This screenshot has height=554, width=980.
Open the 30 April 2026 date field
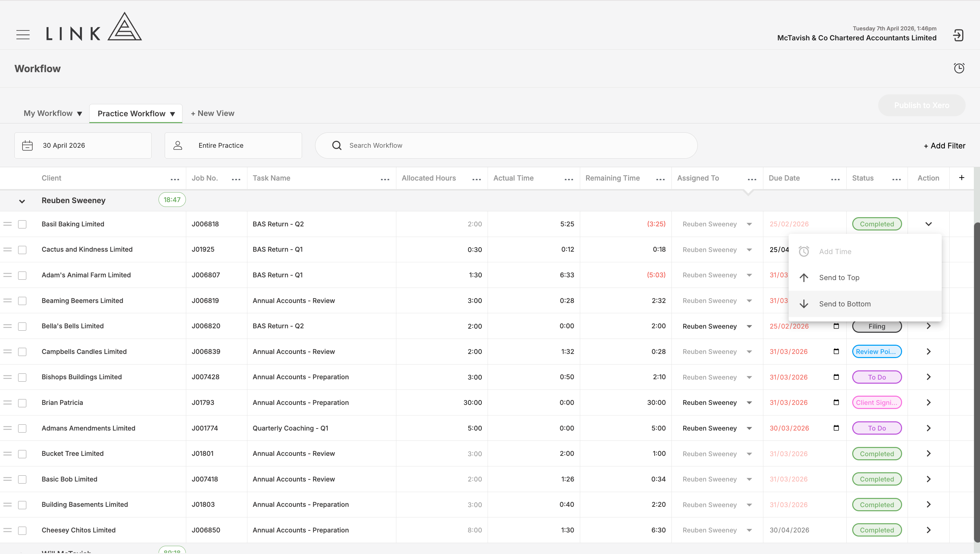(x=83, y=145)
